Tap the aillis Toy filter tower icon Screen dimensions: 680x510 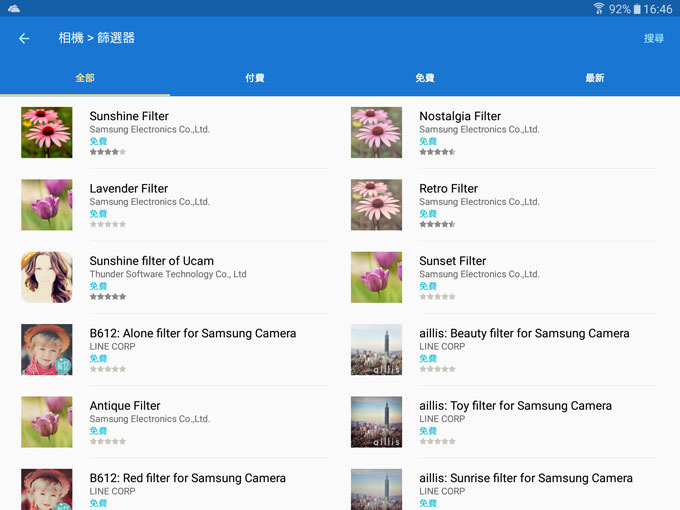tap(376, 422)
